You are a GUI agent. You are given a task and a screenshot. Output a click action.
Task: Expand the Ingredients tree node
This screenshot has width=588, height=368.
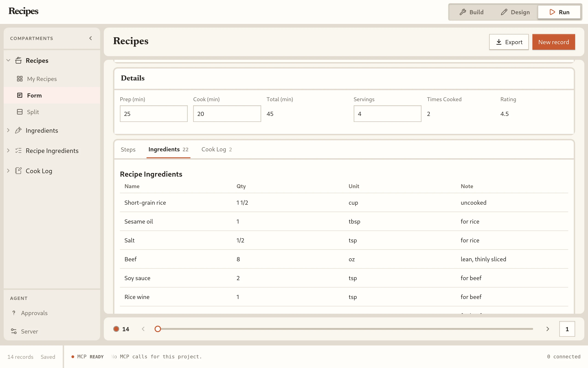tap(8, 130)
